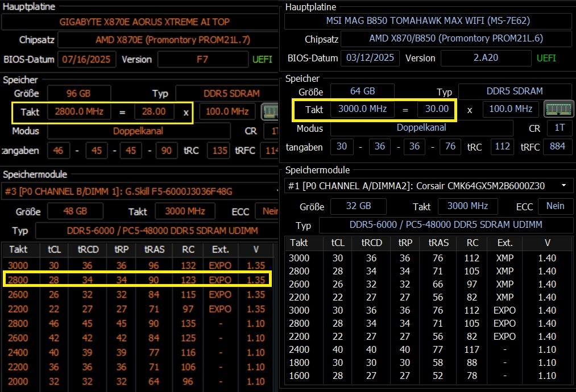Click the memory chip icon in the Gigabyte panel
This screenshot has width=576, height=392.
[270, 111]
